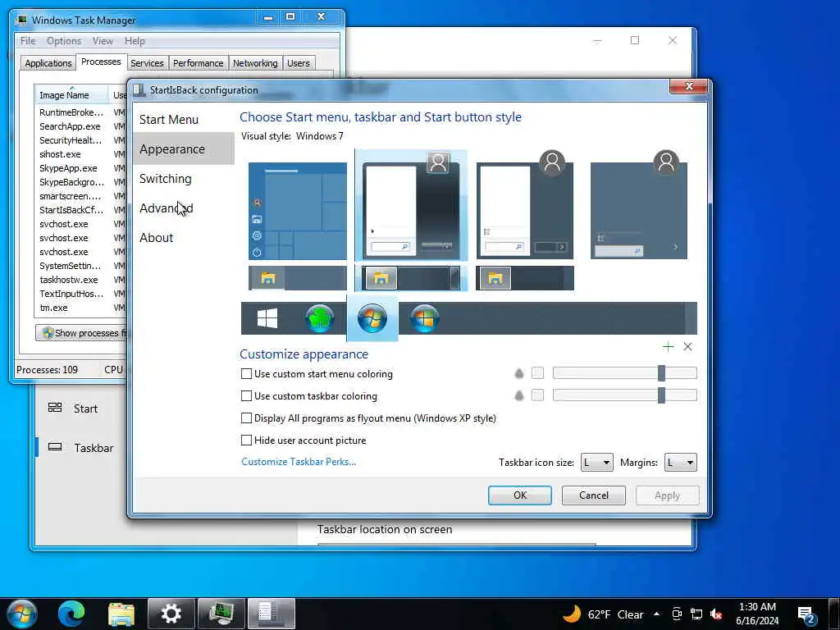The image size is (840, 630).
Task: Click the Meet Now tray icon
Action: point(677,614)
